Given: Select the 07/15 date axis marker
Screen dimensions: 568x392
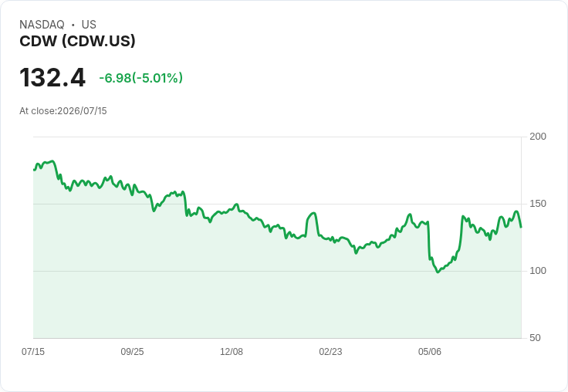Looking at the screenshot, I should [x=33, y=351].
